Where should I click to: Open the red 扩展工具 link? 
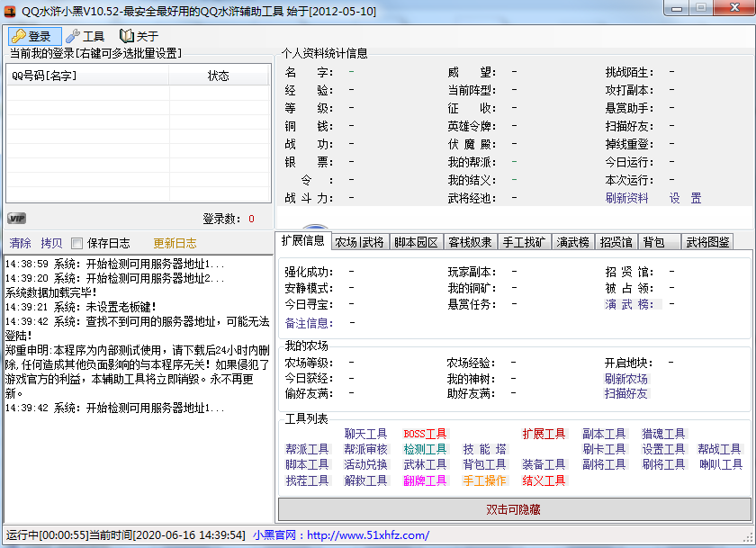pos(544,434)
